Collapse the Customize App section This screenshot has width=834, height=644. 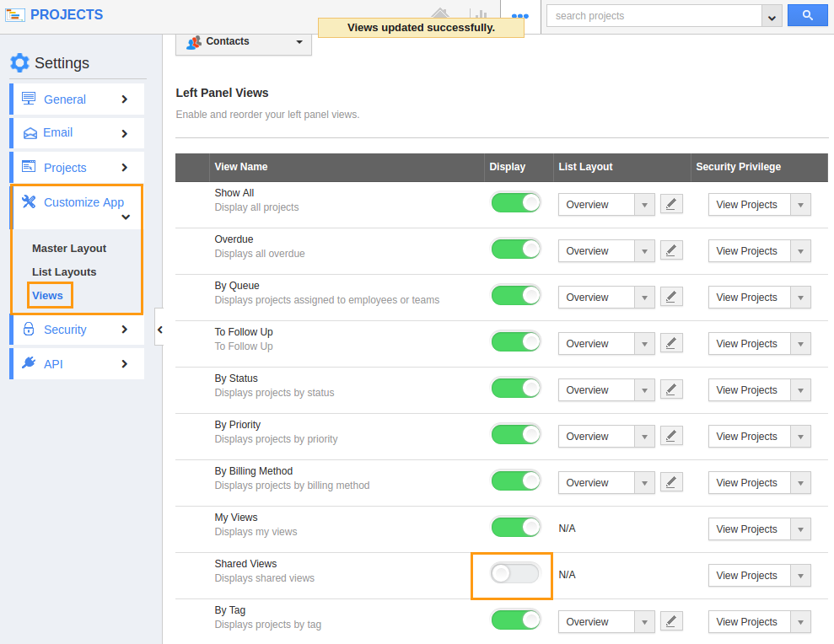(125, 217)
